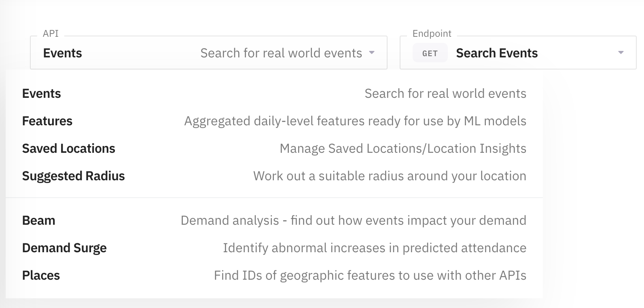Open the Search Events endpoint dropdown

coord(518,53)
